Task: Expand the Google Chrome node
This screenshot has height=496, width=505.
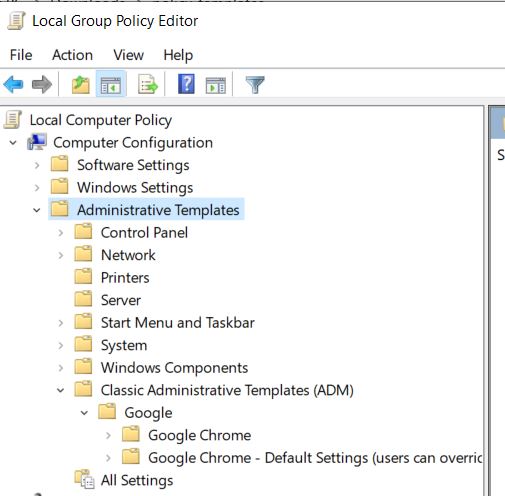Action: tap(108, 435)
